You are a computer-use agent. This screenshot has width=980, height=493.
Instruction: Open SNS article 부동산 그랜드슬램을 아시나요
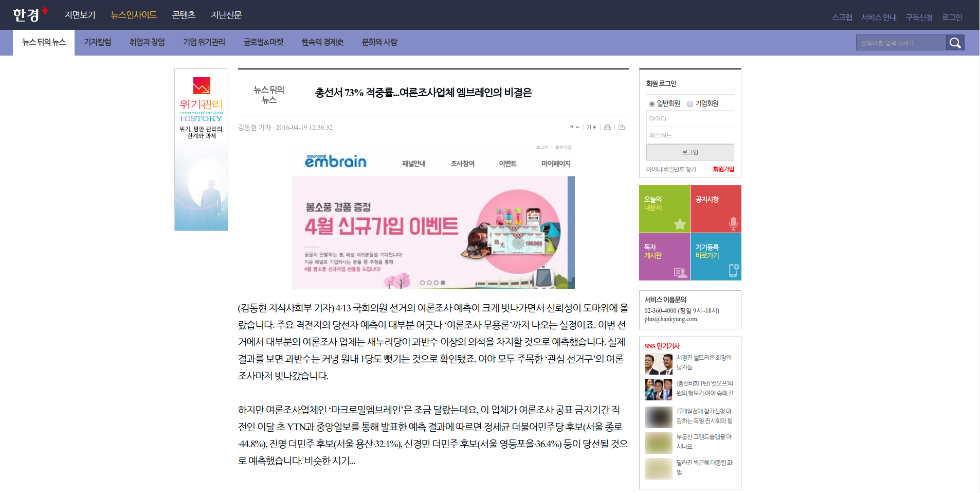click(x=704, y=442)
